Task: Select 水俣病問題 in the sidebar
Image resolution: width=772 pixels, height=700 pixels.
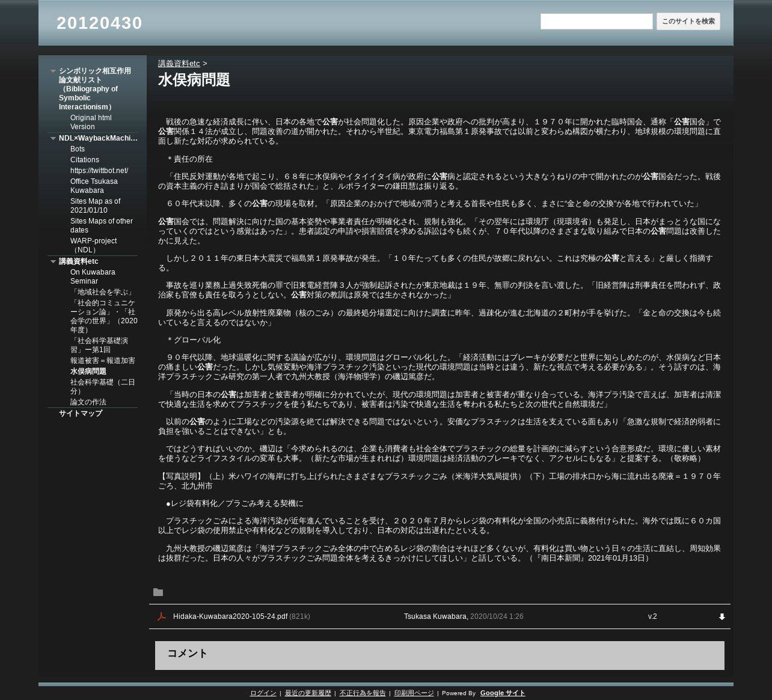Action: [88, 371]
